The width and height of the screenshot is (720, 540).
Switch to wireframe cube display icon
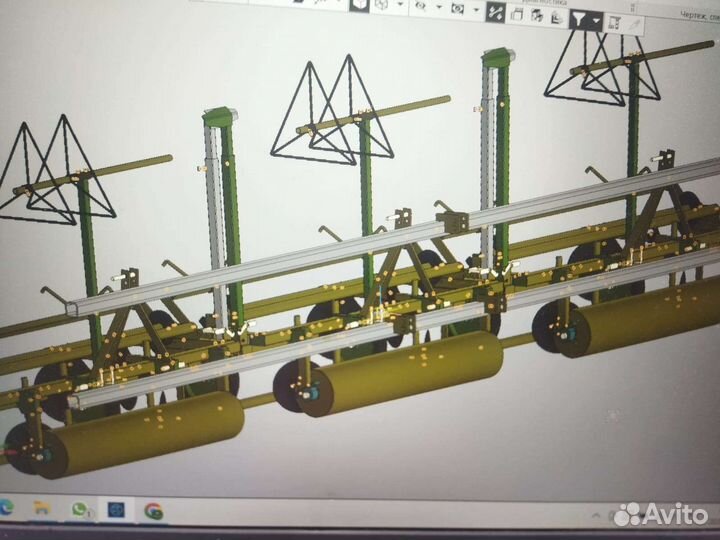coord(382,5)
